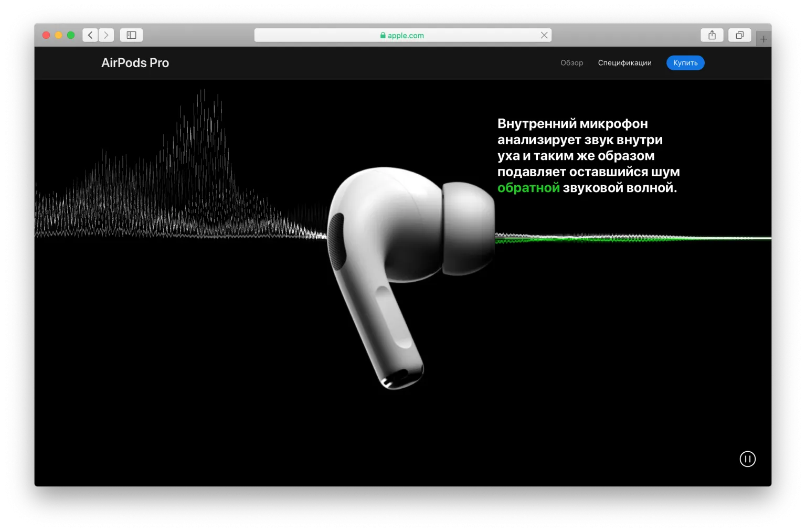Switch to the Обзор tab

click(x=571, y=63)
